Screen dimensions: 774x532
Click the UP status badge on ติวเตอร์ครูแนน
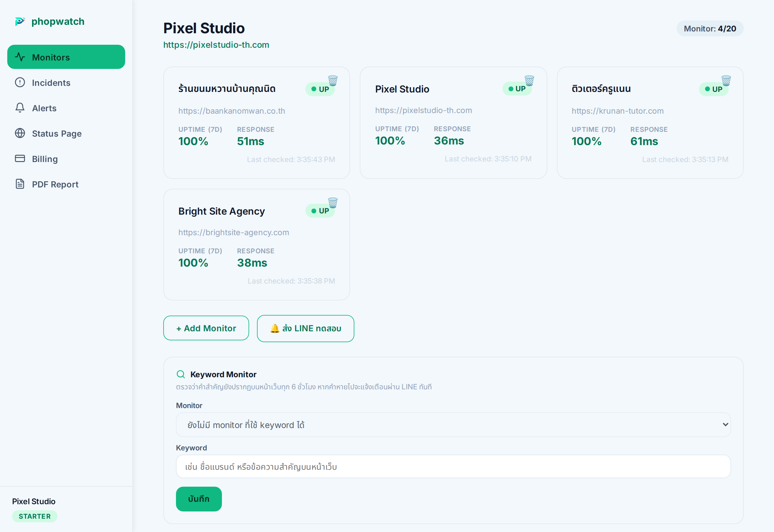coord(713,89)
